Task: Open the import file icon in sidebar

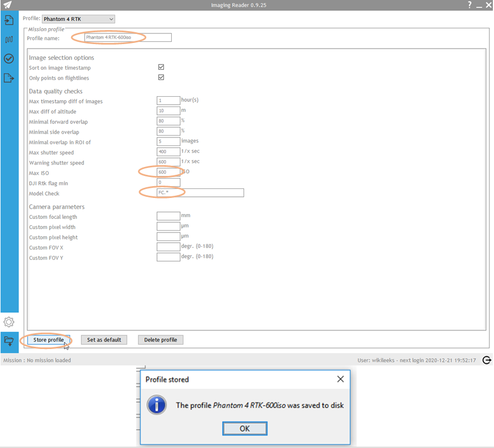Action: [9, 20]
